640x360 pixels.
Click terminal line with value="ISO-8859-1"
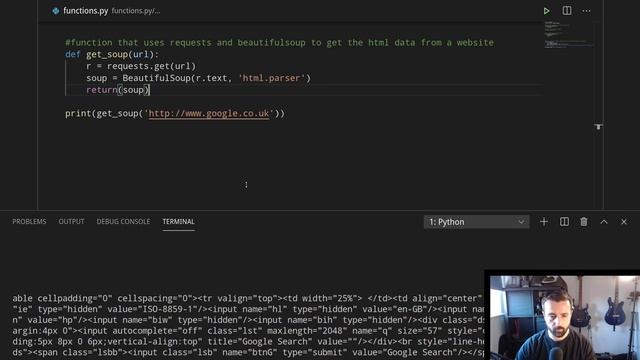click(x=248, y=309)
